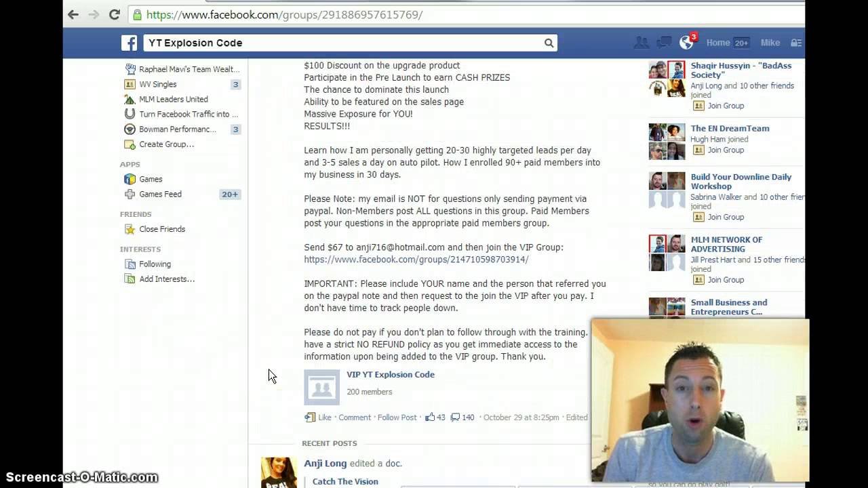Click the Bowman Performance group icon
This screenshot has width=868, height=488.
(x=130, y=129)
